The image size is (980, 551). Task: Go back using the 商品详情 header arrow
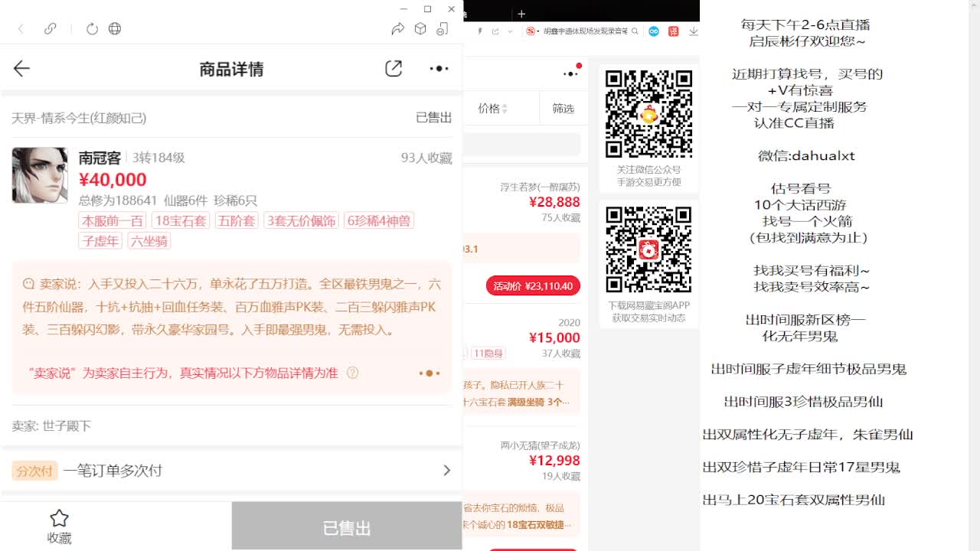click(x=21, y=69)
